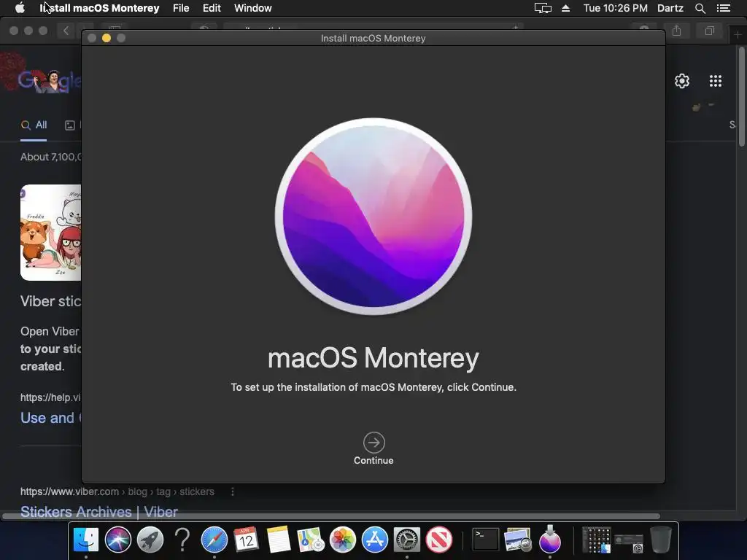
Task: Open Spotlight search in menu bar
Action: [700, 8]
